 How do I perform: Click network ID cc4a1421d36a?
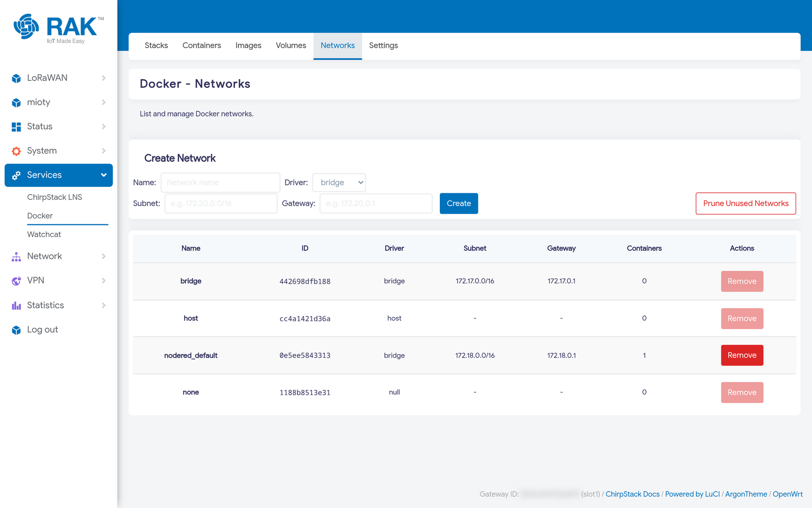(x=305, y=318)
